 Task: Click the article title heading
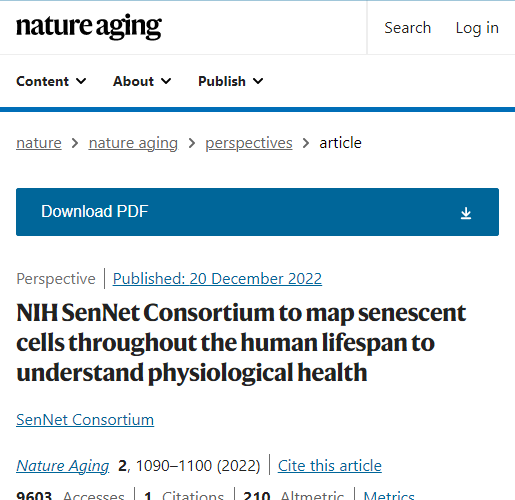(x=241, y=343)
